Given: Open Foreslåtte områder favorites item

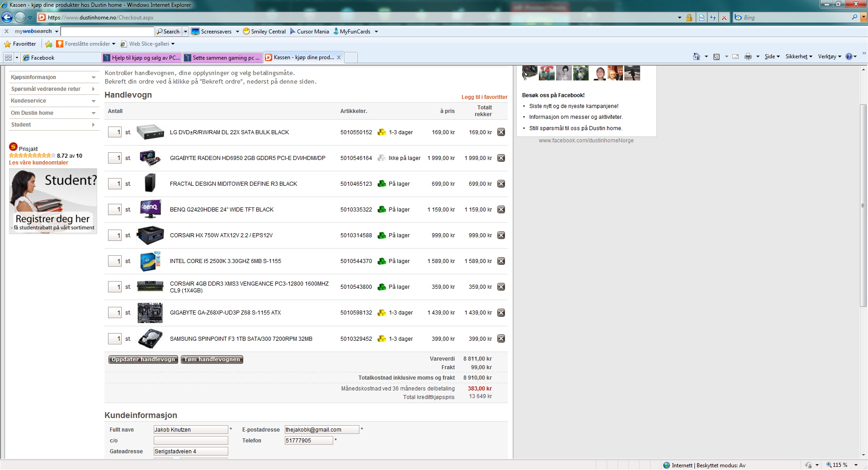Looking at the screenshot, I should [85, 44].
